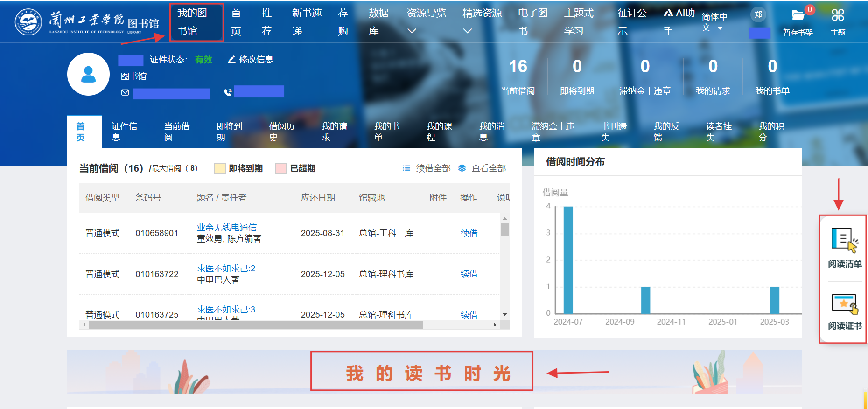Renew the book 求医不如求己:2
Viewport: 868px width, 409px height.
[x=469, y=274]
